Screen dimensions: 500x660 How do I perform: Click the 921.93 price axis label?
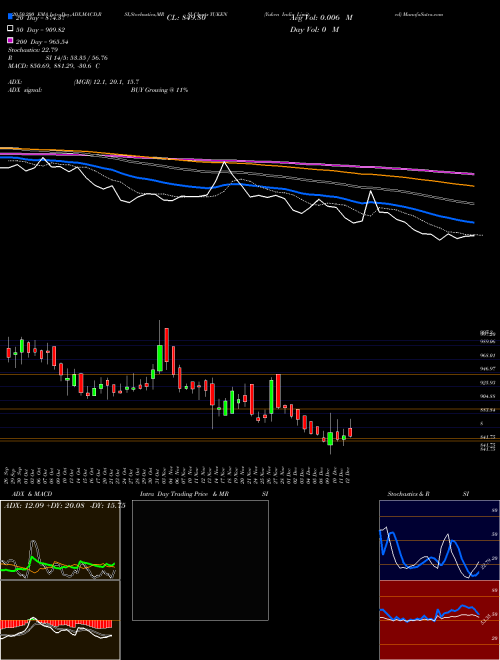click(x=488, y=383)
